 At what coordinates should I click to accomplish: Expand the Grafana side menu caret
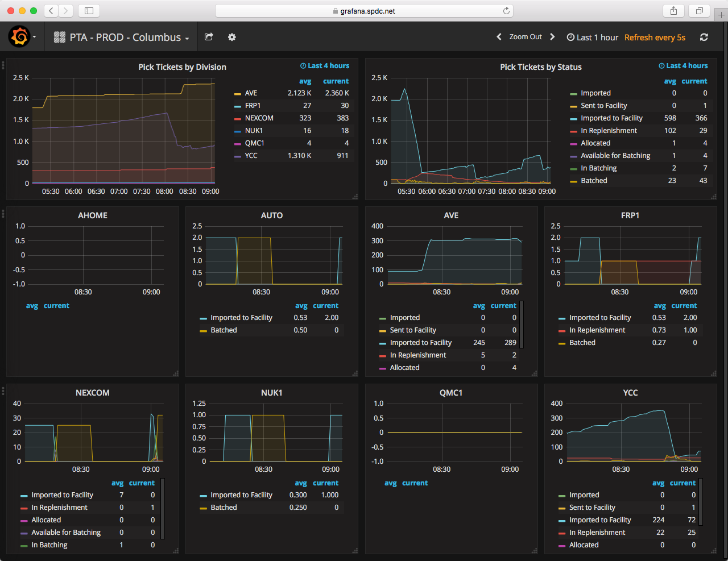coord(35,38)
